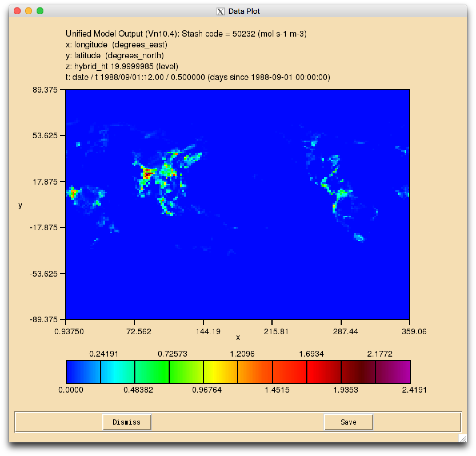Click the x-axis tick label 359.06

point(414,331)
